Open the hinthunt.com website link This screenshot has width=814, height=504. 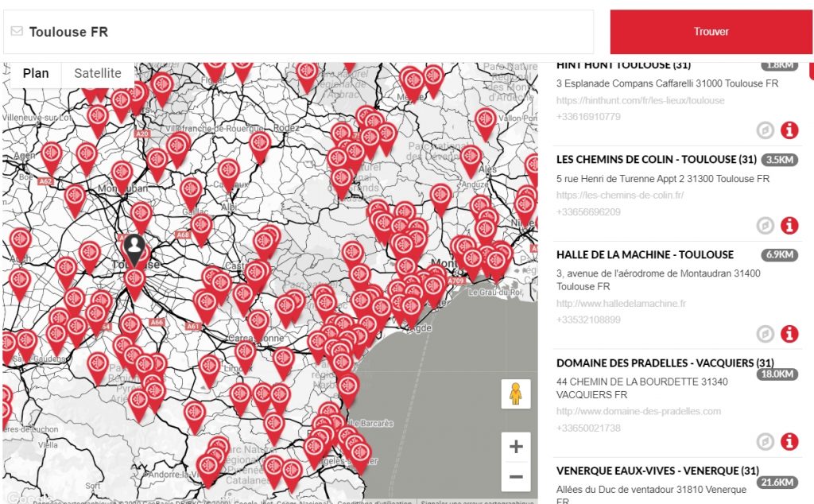pos(640,100)
